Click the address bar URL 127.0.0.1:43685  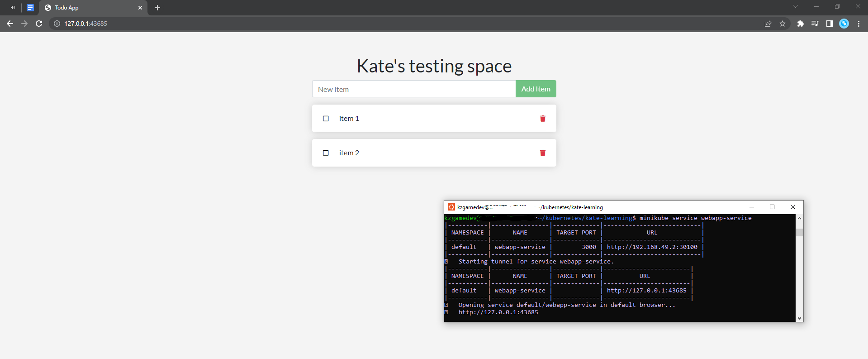pos(85,24)
